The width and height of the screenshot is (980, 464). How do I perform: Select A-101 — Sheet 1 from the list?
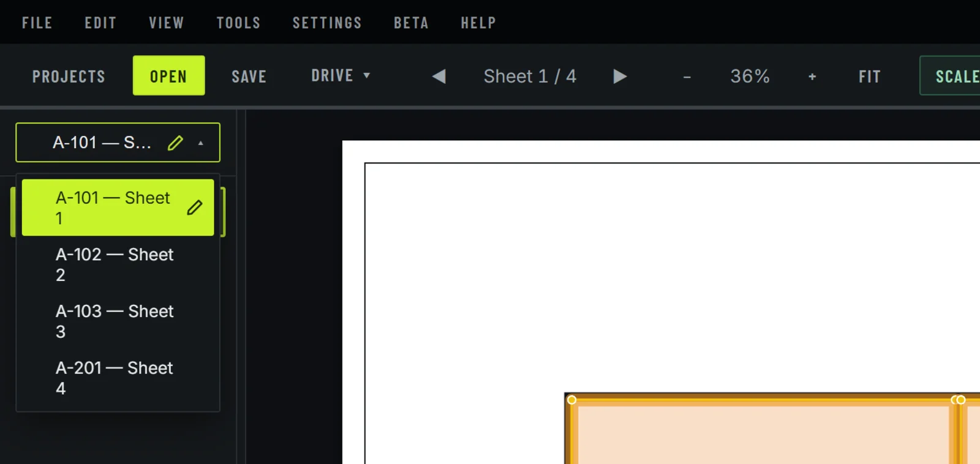118,208
